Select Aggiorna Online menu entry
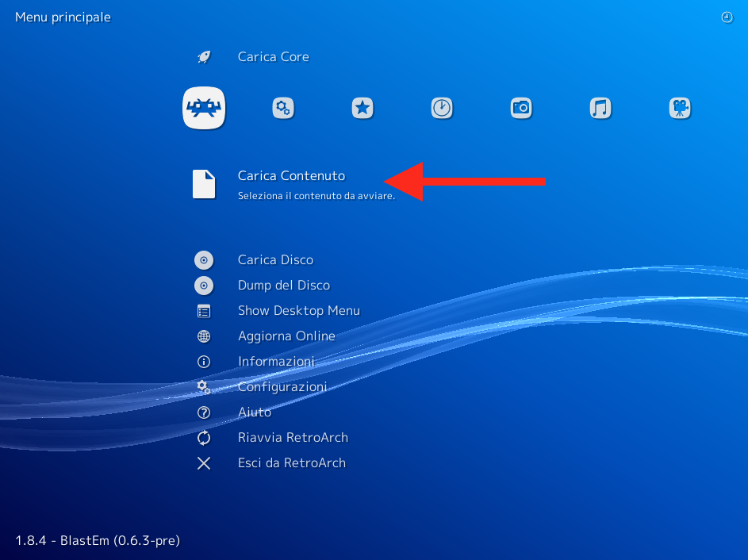Image resolution: width=748 pixels, height=560 pixels. pyautogui.click(x=286, y=336)
